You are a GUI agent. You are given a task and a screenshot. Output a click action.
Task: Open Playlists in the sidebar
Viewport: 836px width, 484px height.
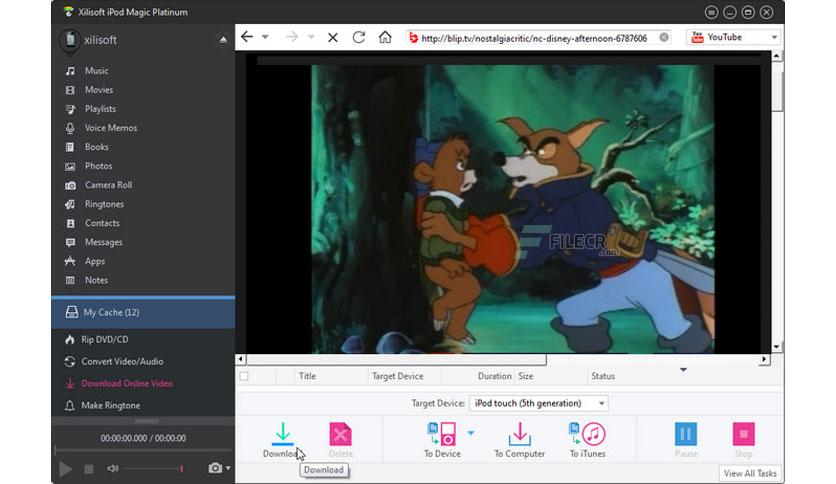point(100,109)
